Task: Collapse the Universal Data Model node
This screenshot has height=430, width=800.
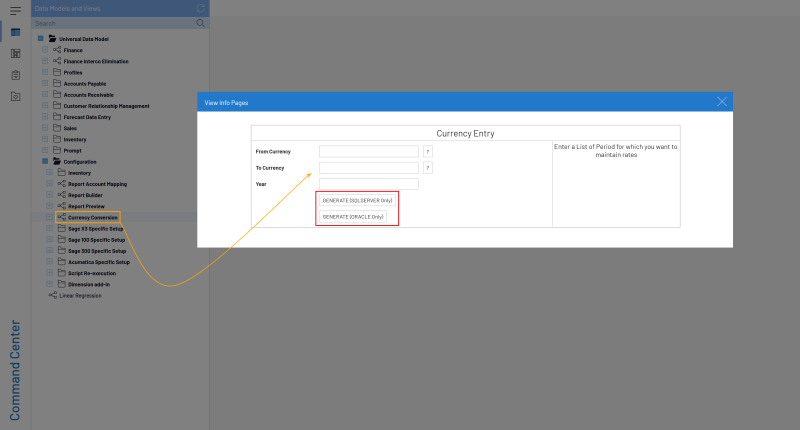Action: pos(41,39)
